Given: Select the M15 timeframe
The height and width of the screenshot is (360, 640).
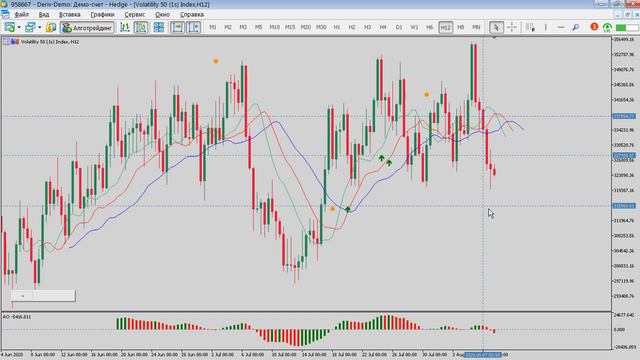Looking at the screenshot, I should [x=290, y=27].
